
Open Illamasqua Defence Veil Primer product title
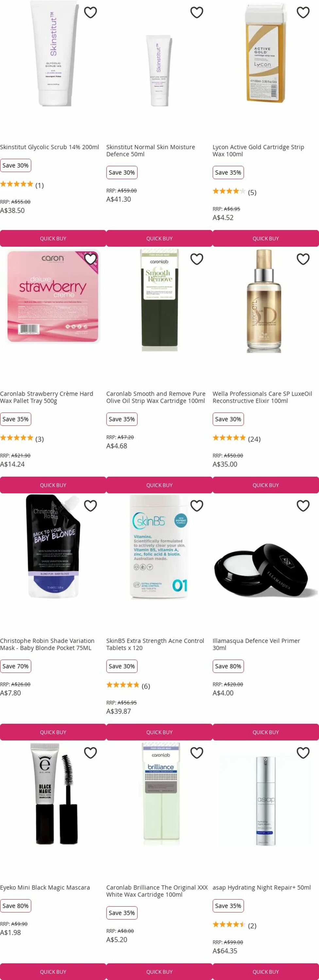click(x=256, y=644)
